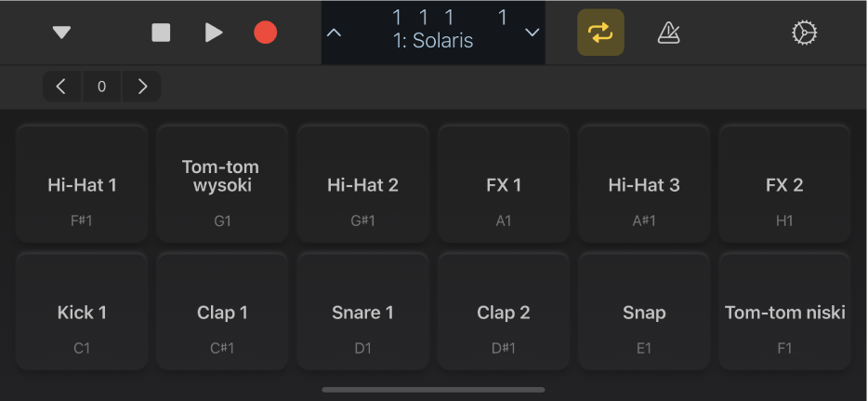
Task: Select the 1: Solaris patch display
Action: click(x=433, y=33)
